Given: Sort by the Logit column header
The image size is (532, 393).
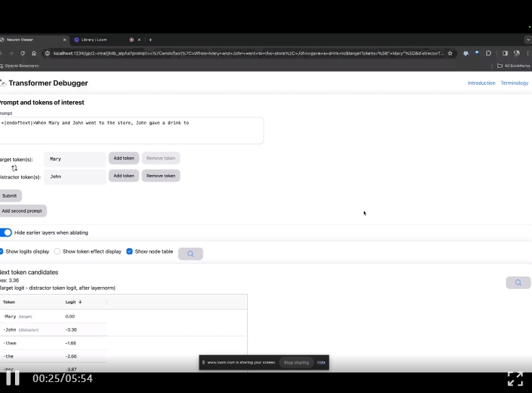Looking at the screenshot, I should (74, 302).
